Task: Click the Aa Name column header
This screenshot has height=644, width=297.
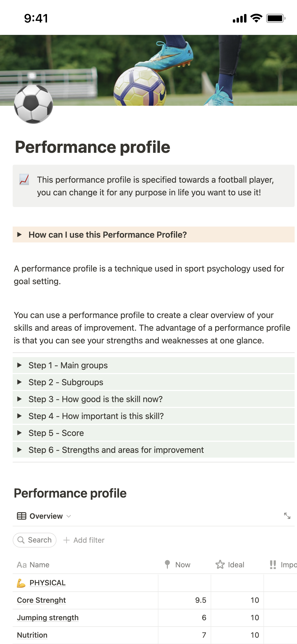Action: point(33,565)
